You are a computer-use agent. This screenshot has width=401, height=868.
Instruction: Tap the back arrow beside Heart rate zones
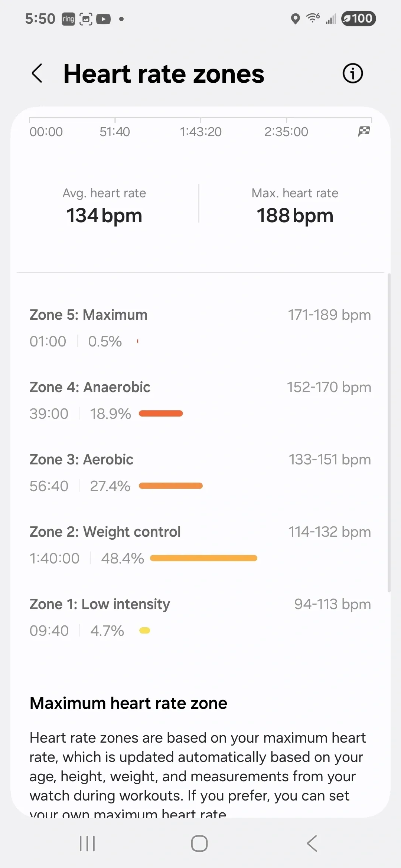coord(37,73)
